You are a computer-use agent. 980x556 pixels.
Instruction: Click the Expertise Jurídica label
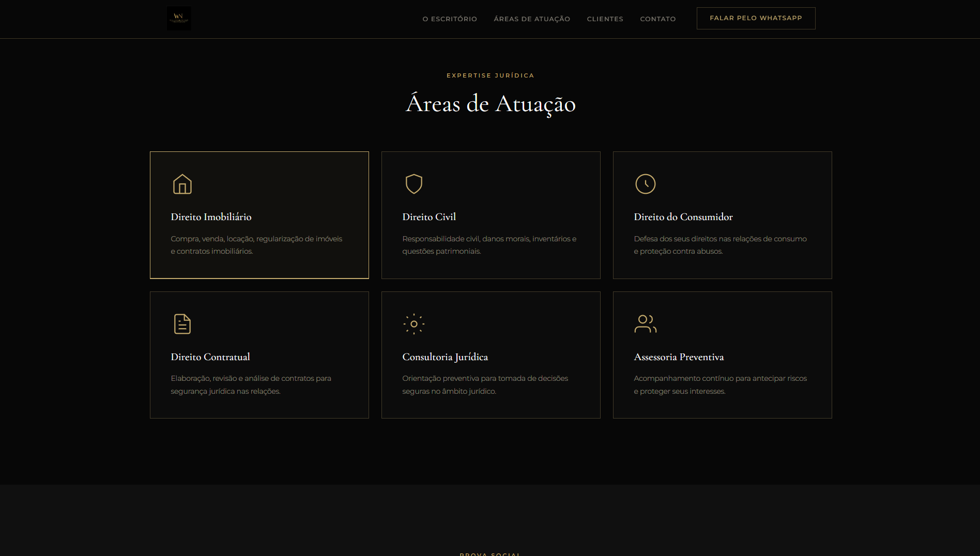click(491, 75)
